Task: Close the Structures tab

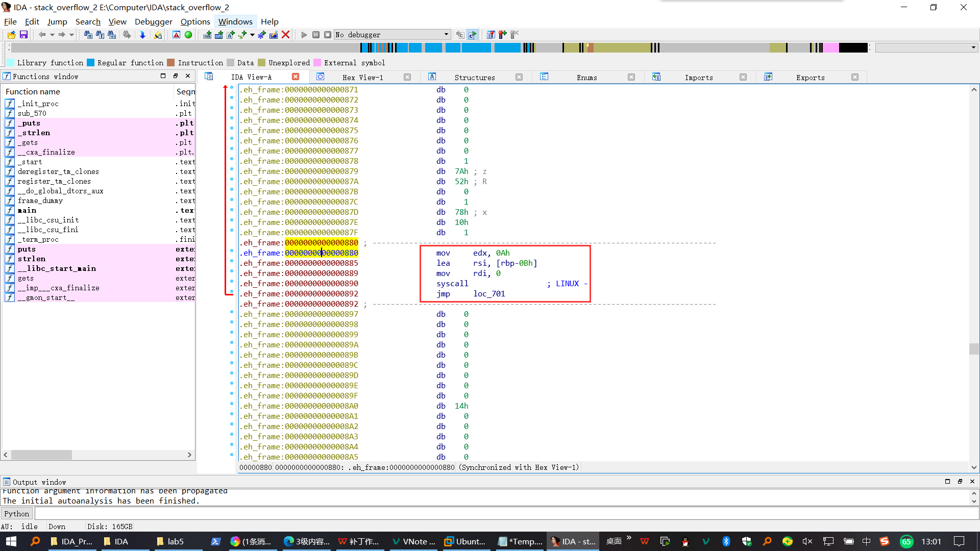Action: (x=519, y=78)
